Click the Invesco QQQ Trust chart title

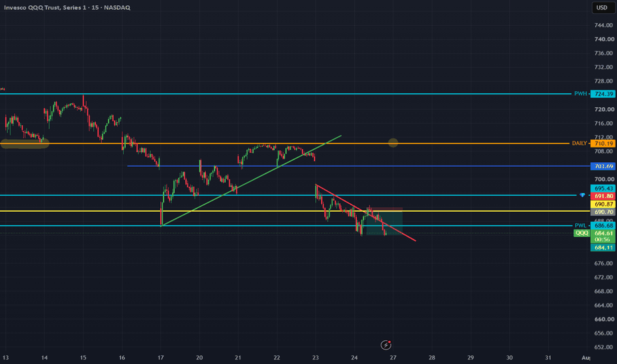point(67,7)
